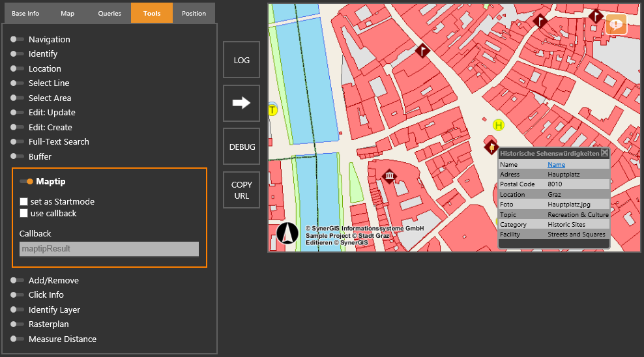Click the Postal Code 8010 value

tap(555, 184)
